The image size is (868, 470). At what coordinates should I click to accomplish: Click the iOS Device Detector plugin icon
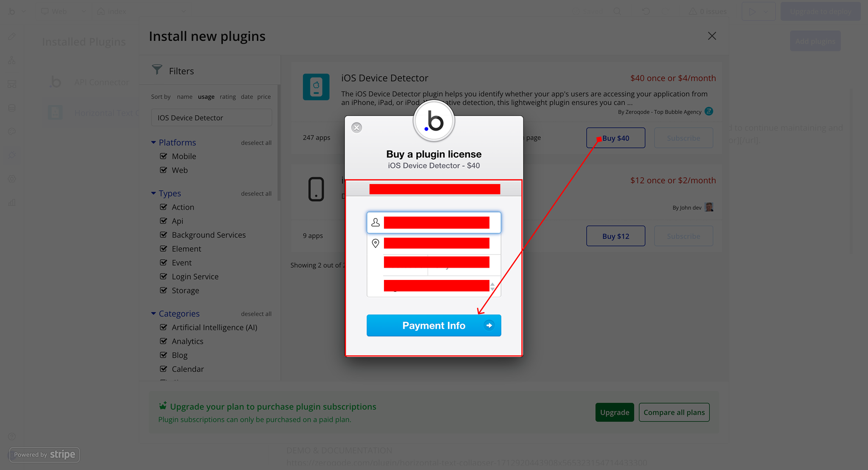click(x=316, y=87)
